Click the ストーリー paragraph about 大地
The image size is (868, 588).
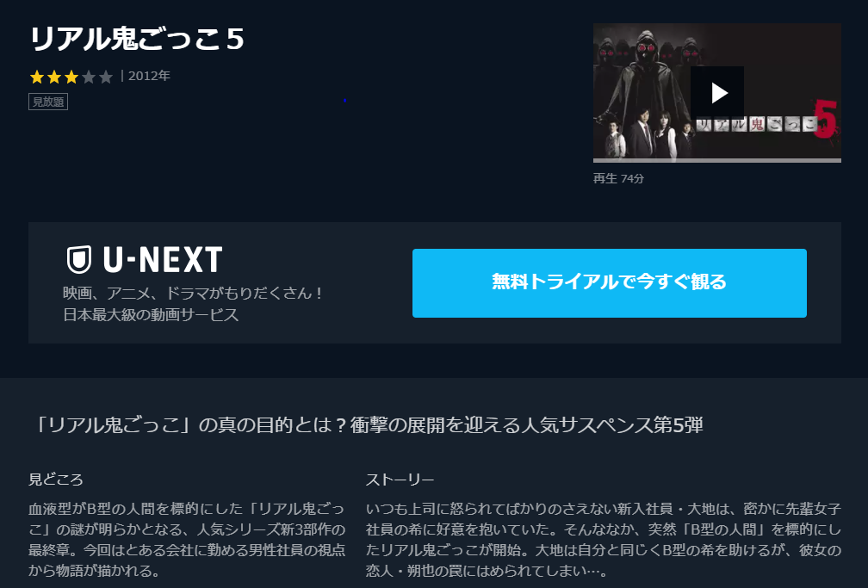click(604, 539)
